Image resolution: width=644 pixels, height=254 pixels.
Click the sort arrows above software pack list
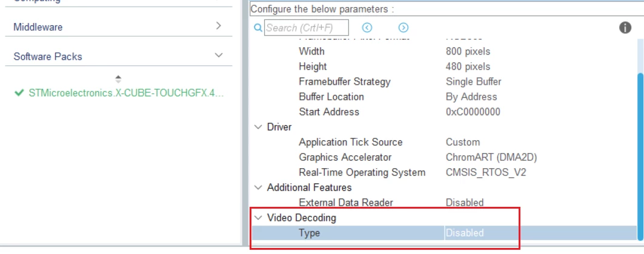pyautogui.click(x=118, y=79)
